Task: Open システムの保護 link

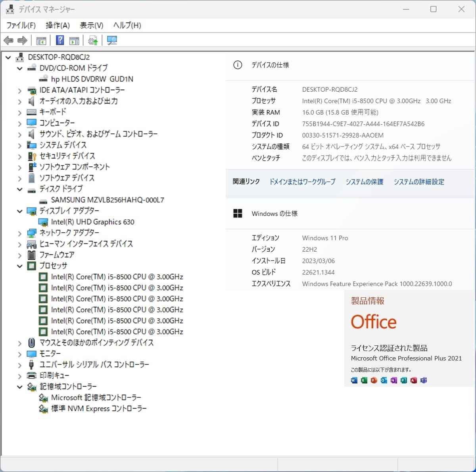Action: click(x=365, y=182)
